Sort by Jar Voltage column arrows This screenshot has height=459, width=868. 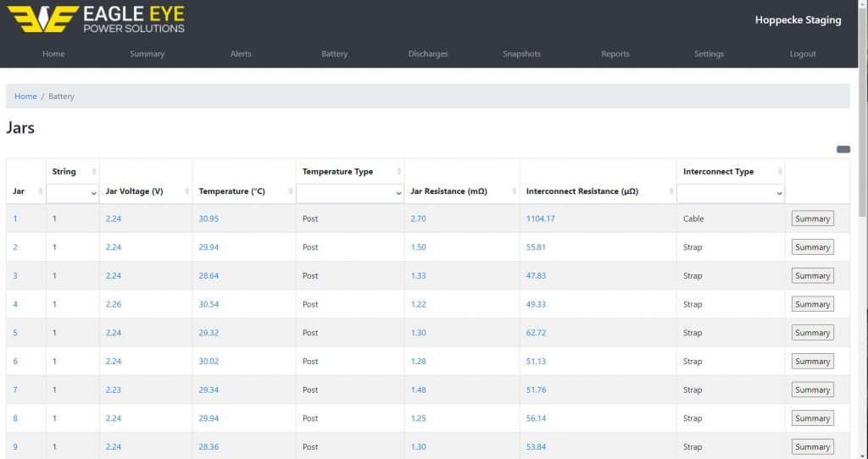click(186, 191)
